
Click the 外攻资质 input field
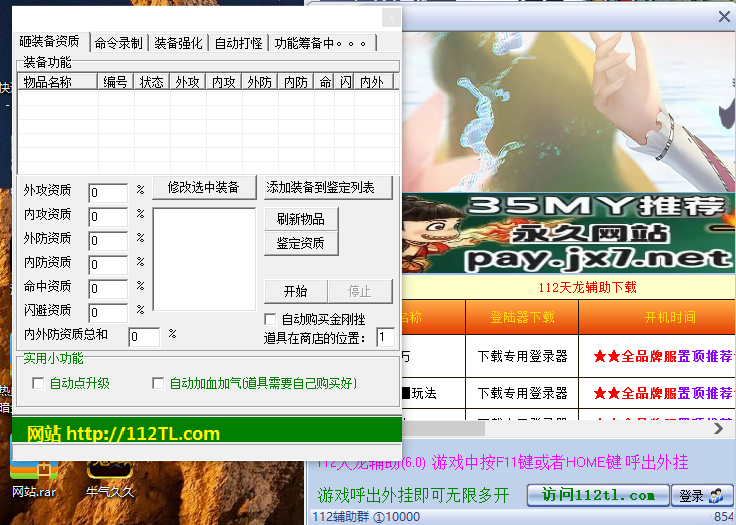tap(108, 193)
